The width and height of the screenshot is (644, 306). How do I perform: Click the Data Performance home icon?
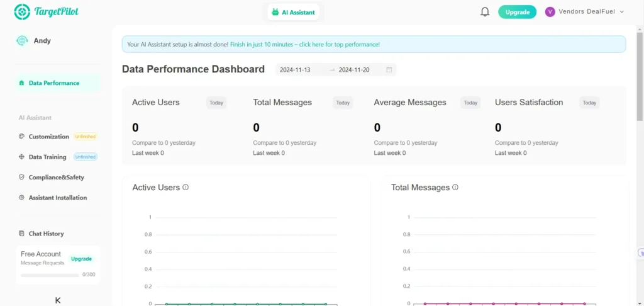(21, 83)
